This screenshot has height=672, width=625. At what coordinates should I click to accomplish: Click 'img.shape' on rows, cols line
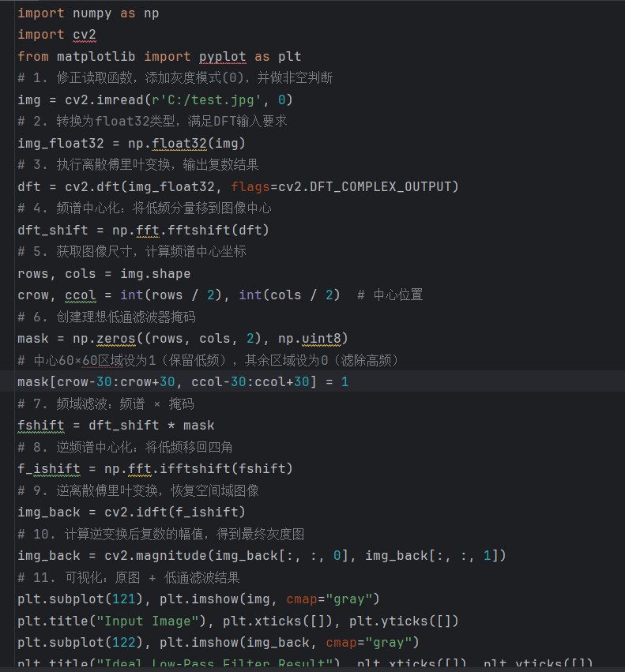(x=156, y=273)
